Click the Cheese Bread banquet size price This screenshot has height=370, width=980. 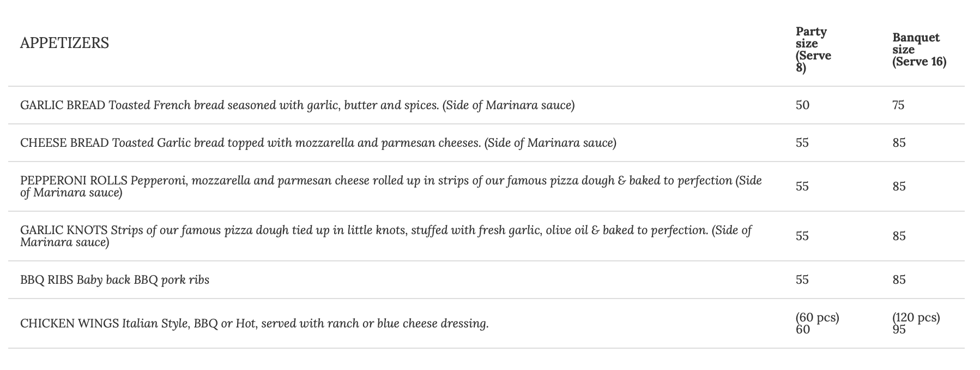899,143
